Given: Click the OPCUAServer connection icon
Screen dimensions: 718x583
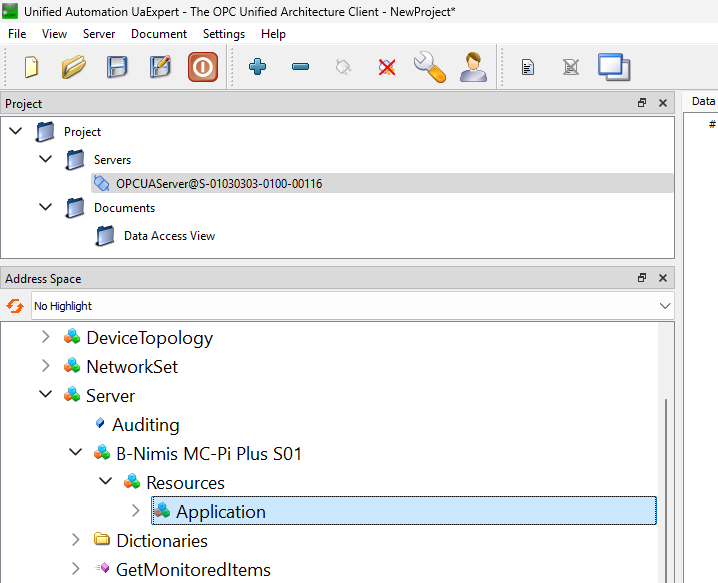Looking at the screenshot, I should (101, 184).
